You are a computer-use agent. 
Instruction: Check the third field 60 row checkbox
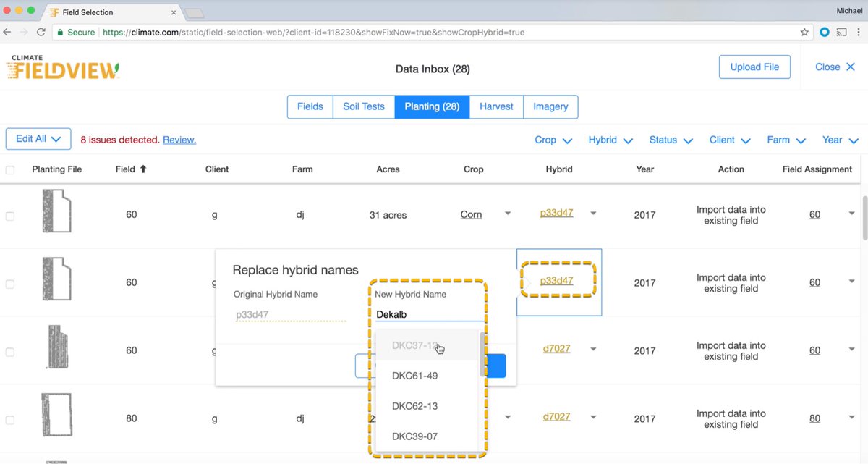(10, 352)
